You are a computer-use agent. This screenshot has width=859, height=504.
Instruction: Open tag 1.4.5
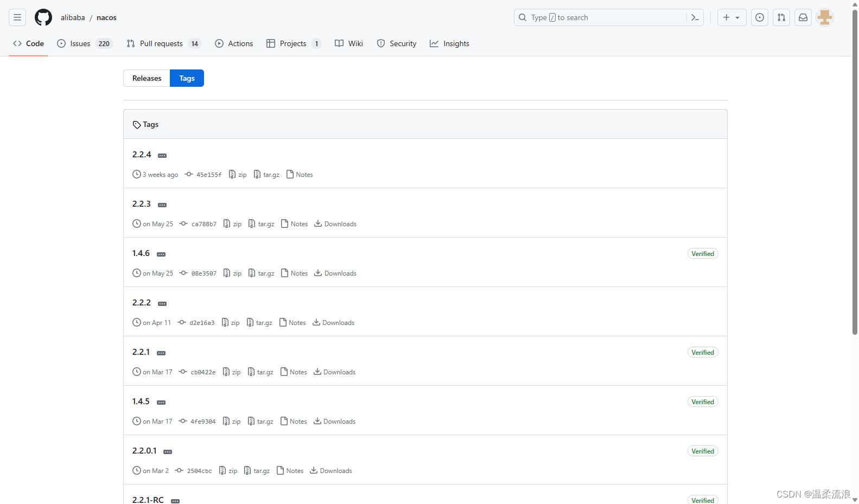click(x=141, y=401)
